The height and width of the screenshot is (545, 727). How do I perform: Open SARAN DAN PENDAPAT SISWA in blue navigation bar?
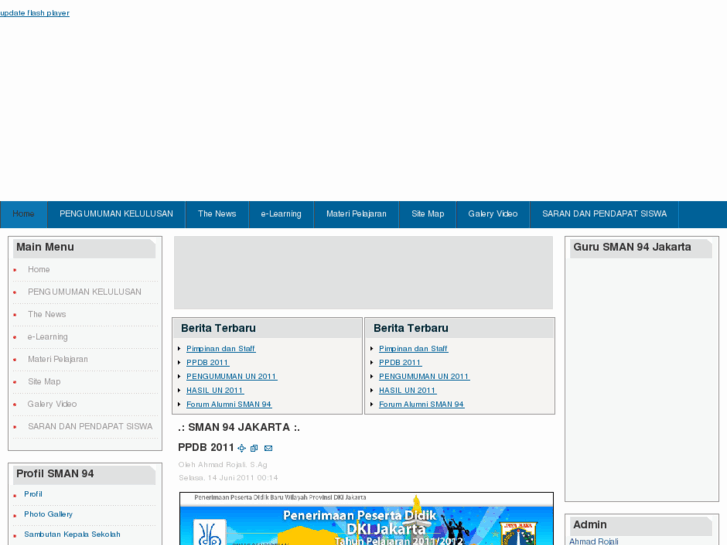pos(605,214)
